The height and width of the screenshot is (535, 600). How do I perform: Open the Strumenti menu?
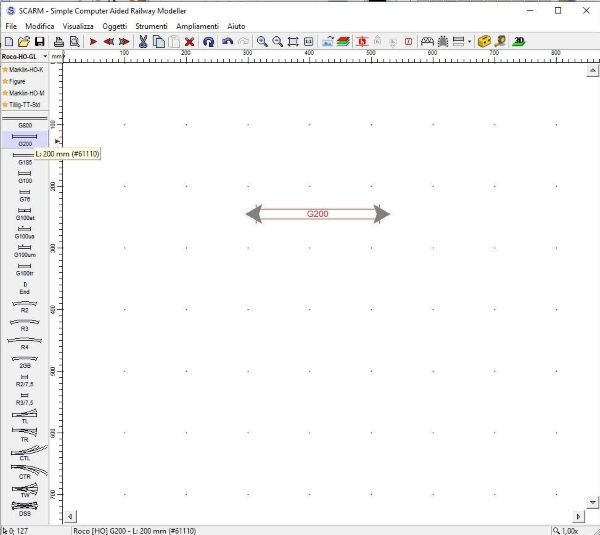(151, 25)
